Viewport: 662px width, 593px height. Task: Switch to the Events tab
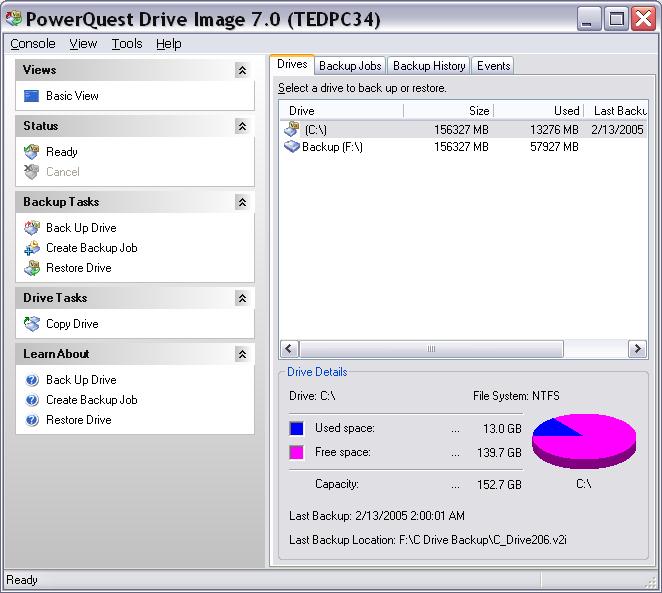click(x=493, y=66)
